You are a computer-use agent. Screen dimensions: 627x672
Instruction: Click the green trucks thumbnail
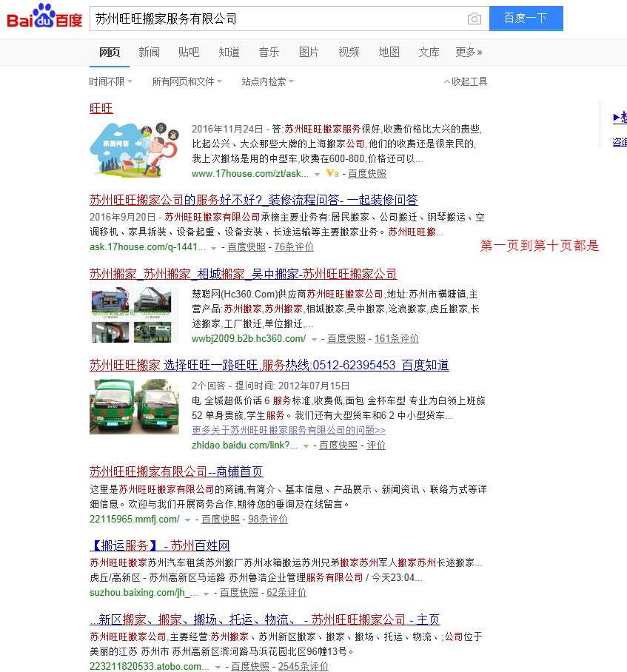pos(134,406)
